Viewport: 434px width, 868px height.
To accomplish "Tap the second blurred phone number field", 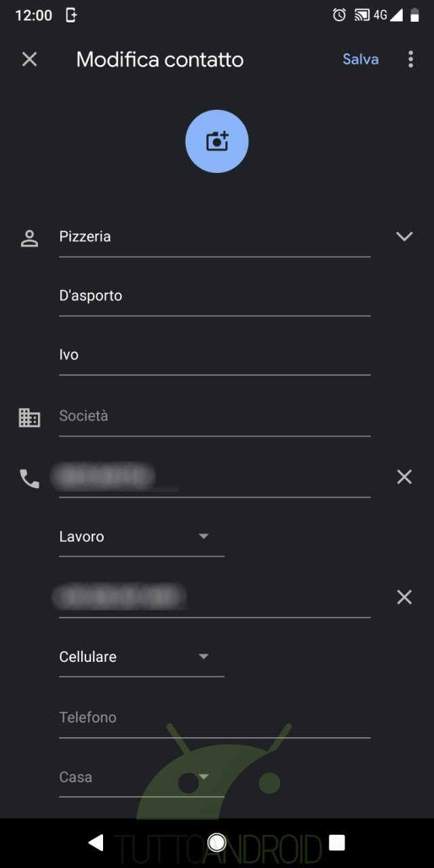I will [214, 597].
